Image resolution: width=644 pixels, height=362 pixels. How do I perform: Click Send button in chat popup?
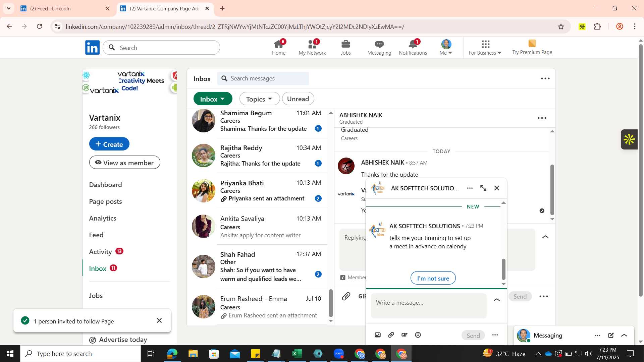click(x=473, y=336)
